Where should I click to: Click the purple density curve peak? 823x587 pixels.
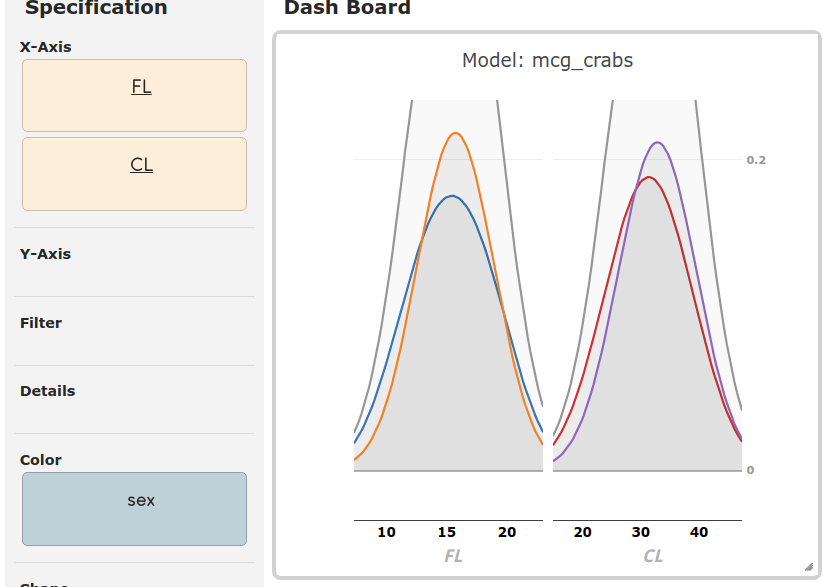657,142
